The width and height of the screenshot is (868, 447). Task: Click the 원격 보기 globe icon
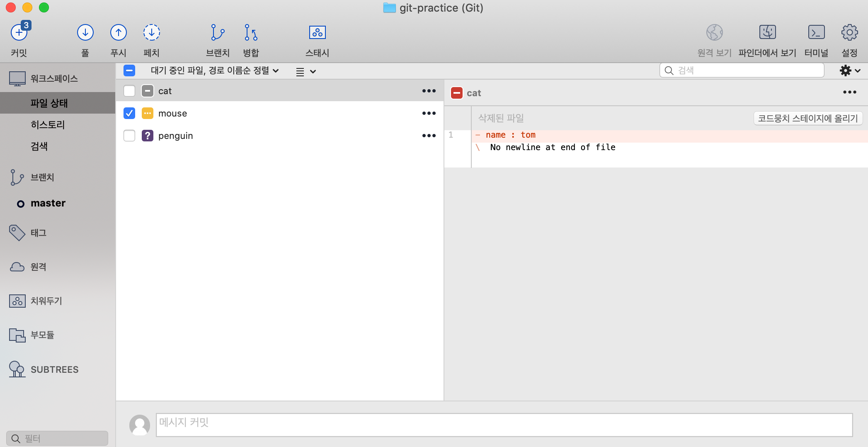click(714, 32)
